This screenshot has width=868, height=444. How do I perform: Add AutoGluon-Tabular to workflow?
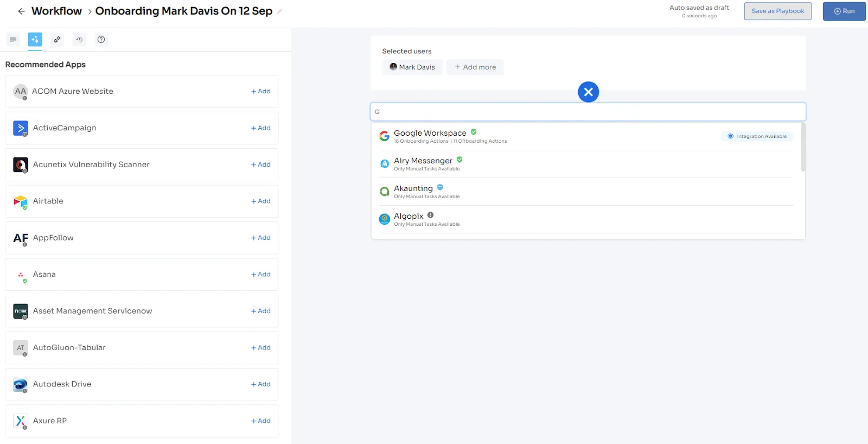click(261, 347)
